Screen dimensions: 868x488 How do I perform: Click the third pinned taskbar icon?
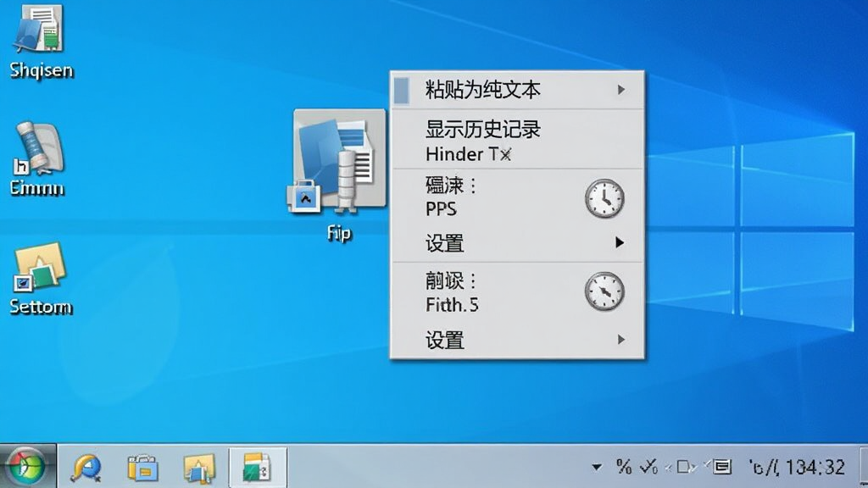199,468
